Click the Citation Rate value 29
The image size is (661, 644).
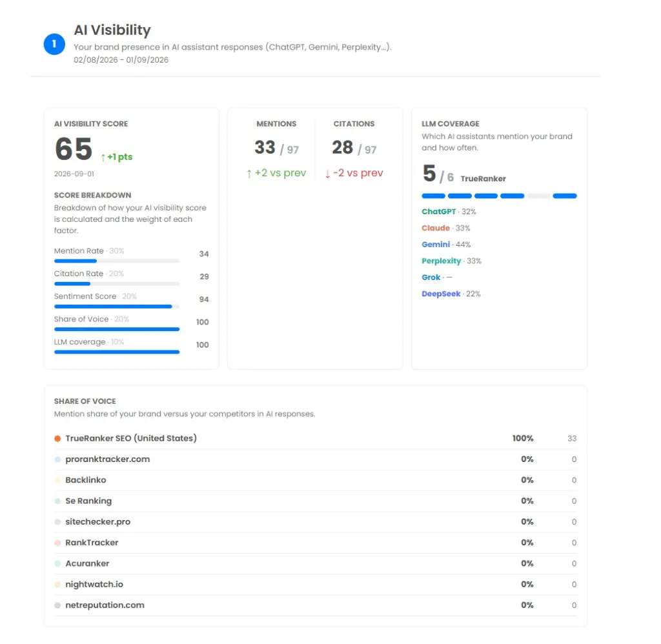(x=204, y=276)
